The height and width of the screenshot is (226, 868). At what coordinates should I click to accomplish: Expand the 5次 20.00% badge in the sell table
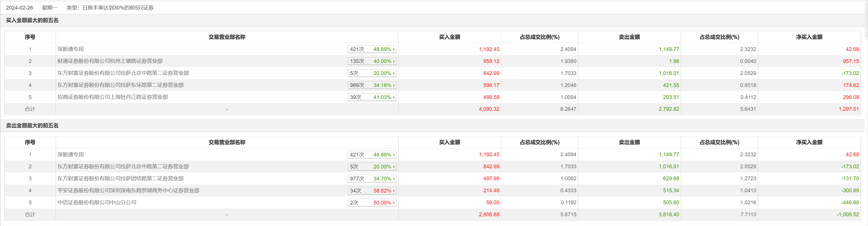(394, 167)
